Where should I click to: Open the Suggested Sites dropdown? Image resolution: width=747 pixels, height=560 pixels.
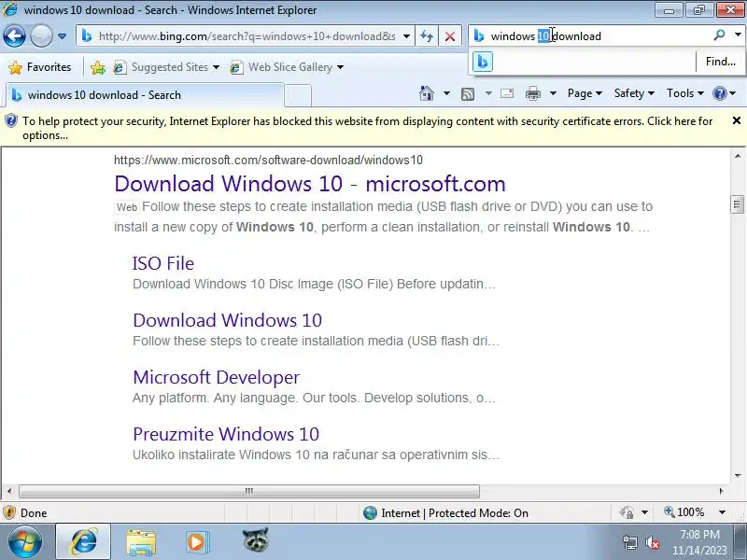tap(166, 67)
